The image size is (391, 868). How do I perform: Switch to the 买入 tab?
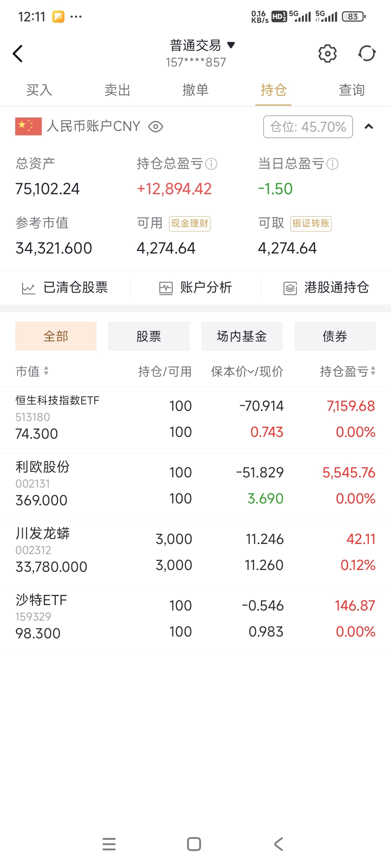39,90
